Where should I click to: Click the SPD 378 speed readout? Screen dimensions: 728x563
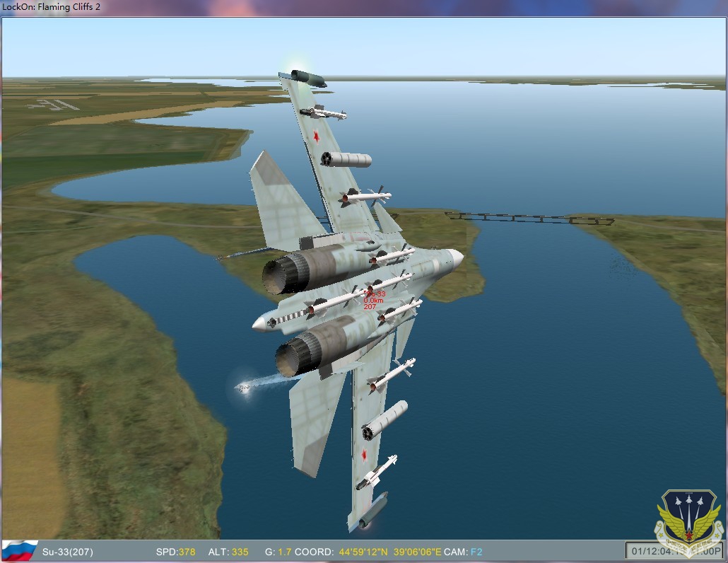click(175, 552)
